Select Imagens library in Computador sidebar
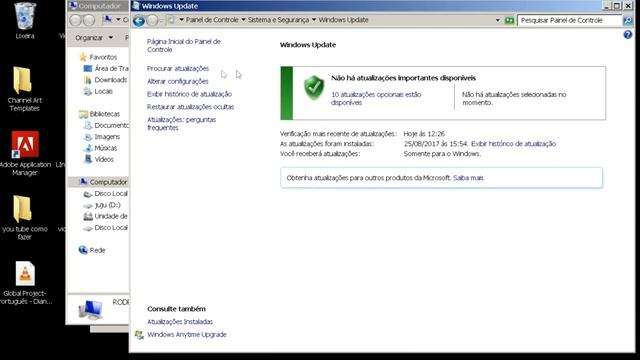 tap(107, 137)
